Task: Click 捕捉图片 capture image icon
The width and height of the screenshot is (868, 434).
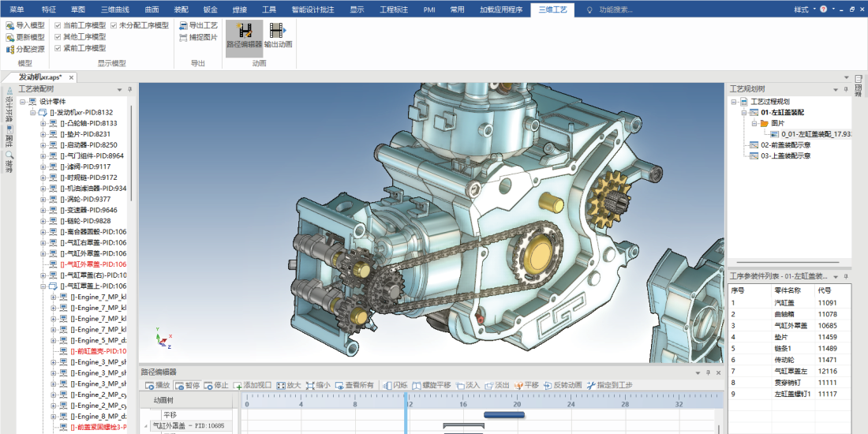Action: click(x=184, y=37)
